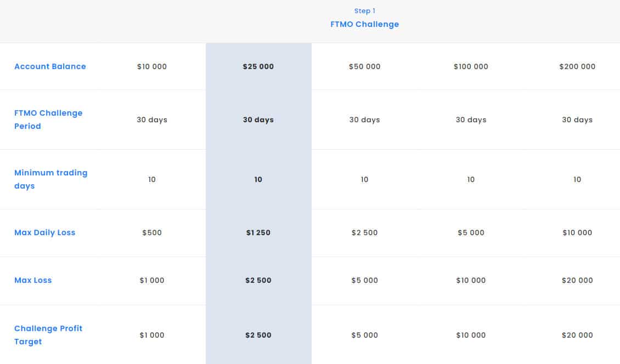620x364 pixels.
Task: Choose the $25 000 account balance option
Action: [x=258, y=66]
